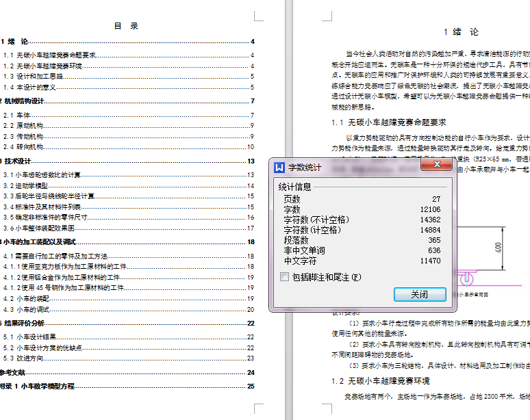
Task: Select the 字符数(计空格) value 14884
Action: (430, 230)
